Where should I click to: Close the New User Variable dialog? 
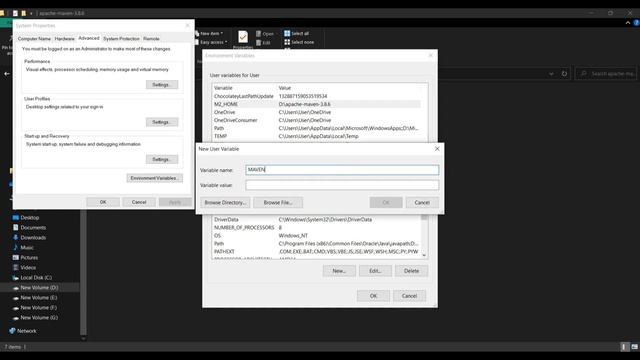click(x=437, y=149)
